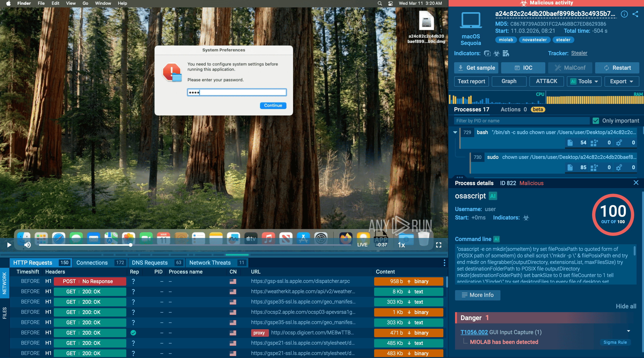Viewport: 644px width, 358px height.
Task: Open the info icon beside the sample name
Action: coord(624,14)
